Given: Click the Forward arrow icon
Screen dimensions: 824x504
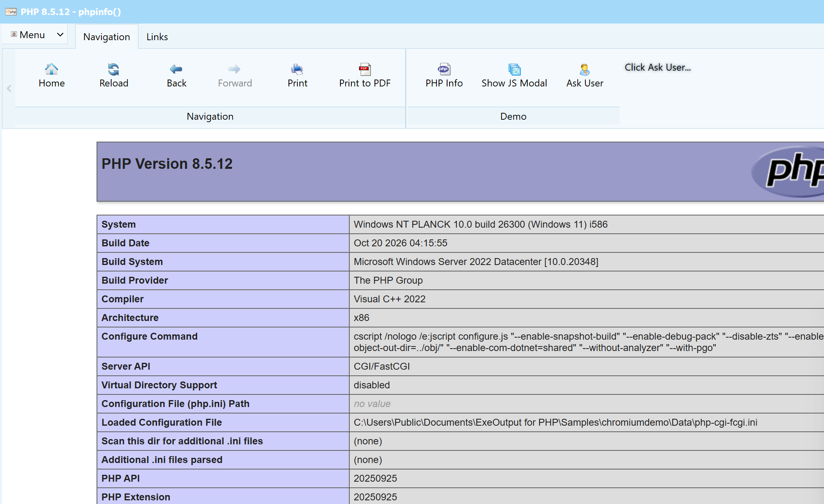Looking at the screenshot, I should (x=235, y=69).
